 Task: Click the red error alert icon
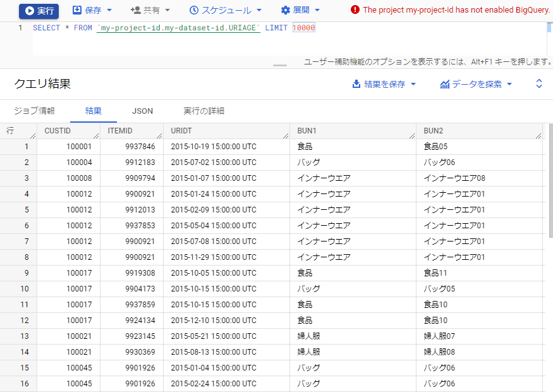pos(355,10)
